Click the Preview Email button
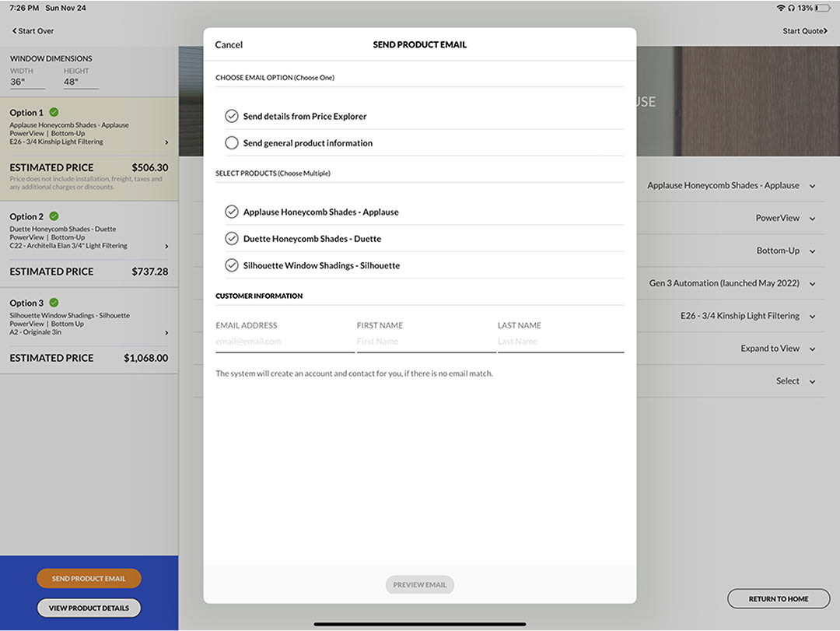The height and width of the screenshot is (631, 840). pos(419,585)
